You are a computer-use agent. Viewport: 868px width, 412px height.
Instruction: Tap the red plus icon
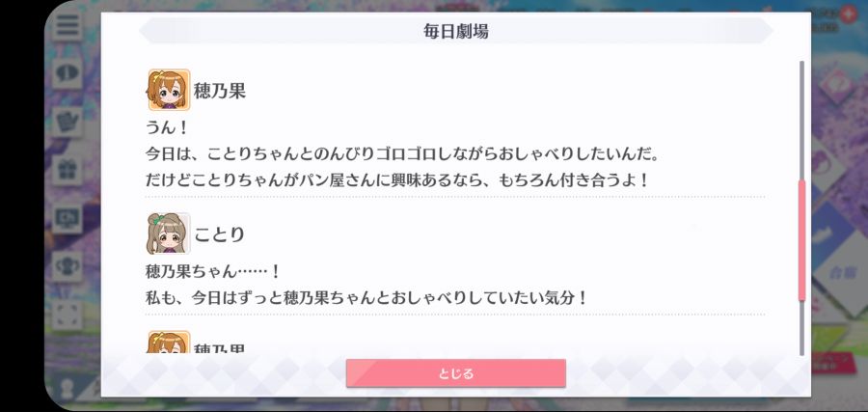point(848,14)
